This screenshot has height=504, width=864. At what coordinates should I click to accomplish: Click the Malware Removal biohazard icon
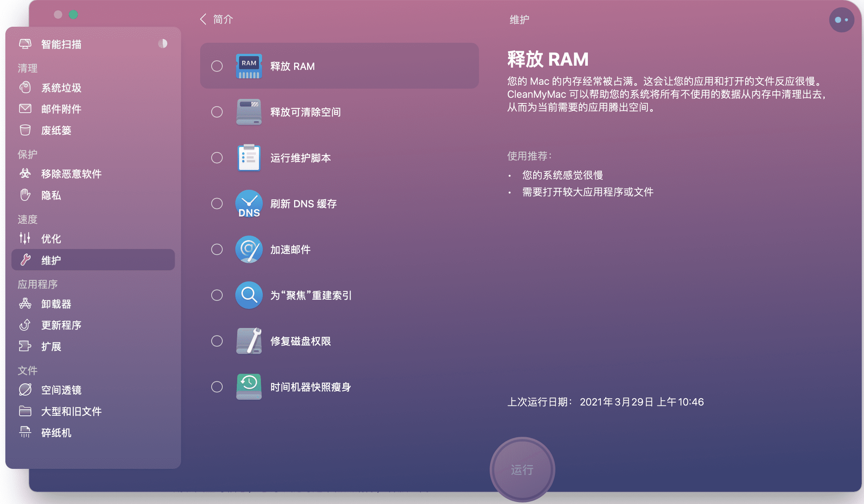[25, 174]
